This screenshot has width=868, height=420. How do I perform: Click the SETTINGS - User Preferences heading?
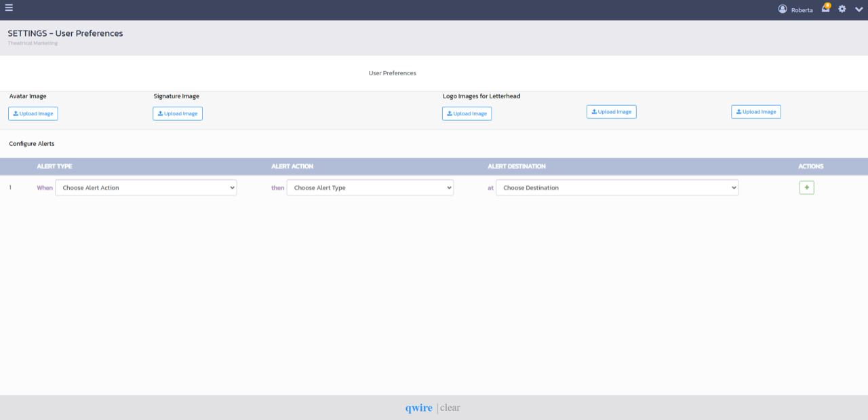(x=65, y=33)
